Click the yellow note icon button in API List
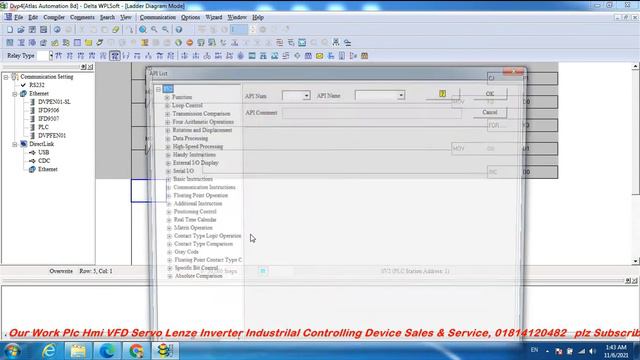 [442, 94]
